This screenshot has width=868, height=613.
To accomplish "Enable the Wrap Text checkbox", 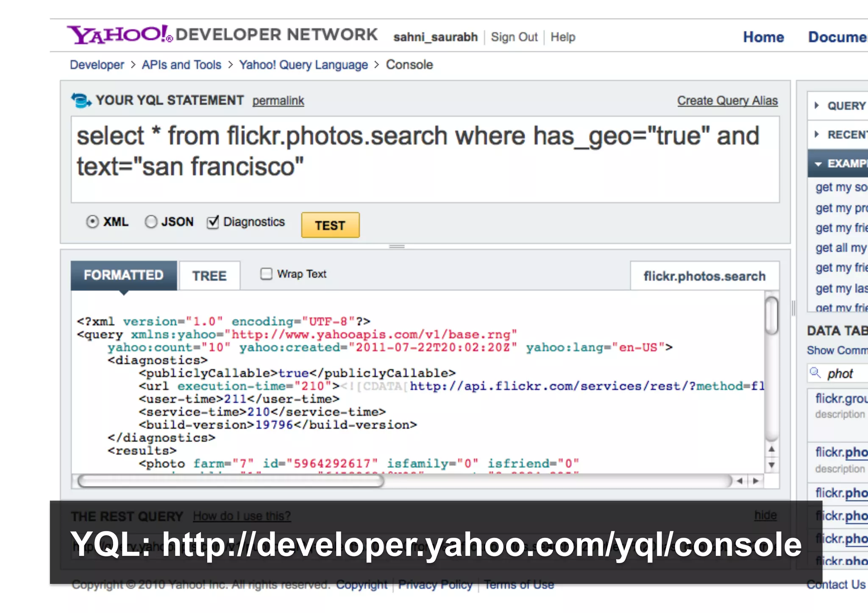I will pos(266,274).
